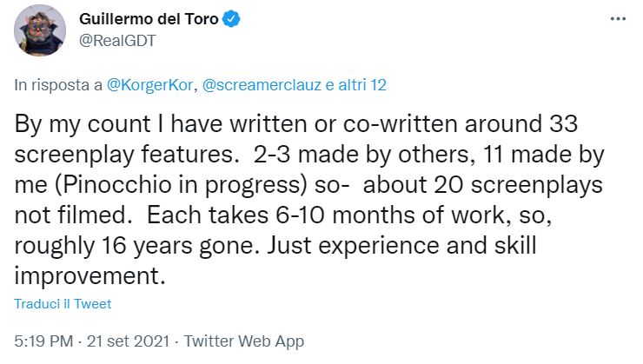Click the "about 20 screenplays" text
This screenshot has height=364, width=643.
tap(483, 185)
